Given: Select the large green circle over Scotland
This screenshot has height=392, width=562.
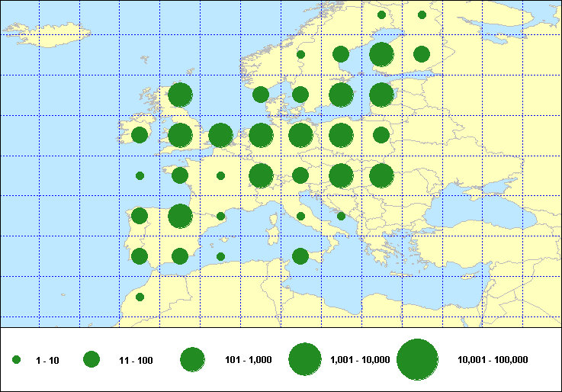Looking at the screenshot, I should pos(180,95).
